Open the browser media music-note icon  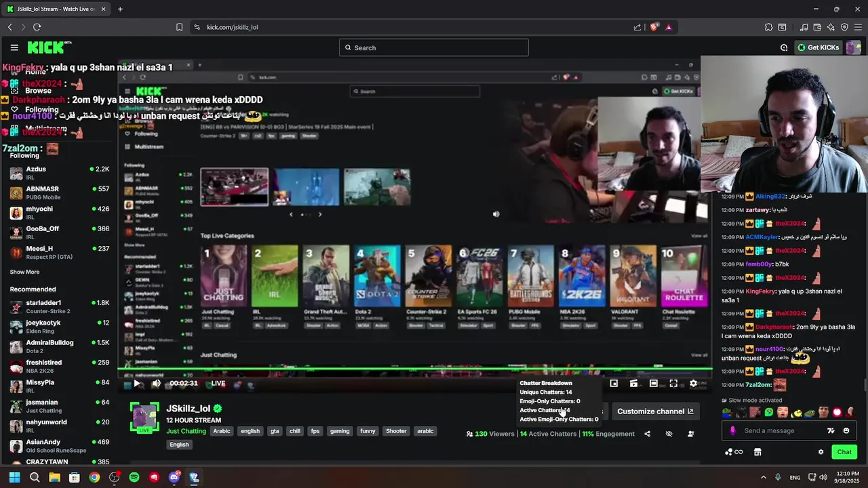point(804,27)
